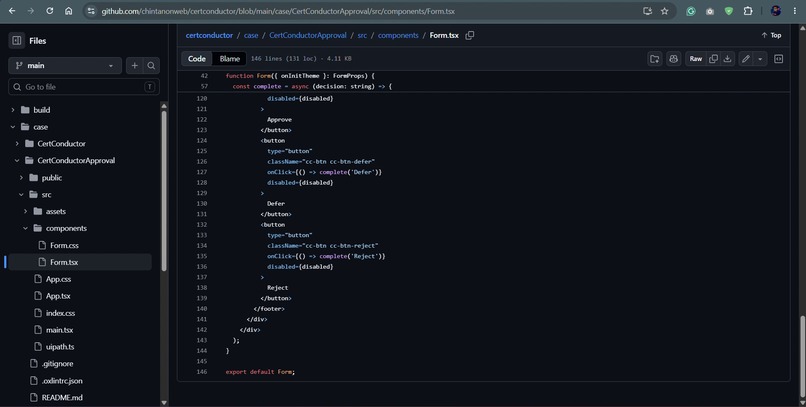Reload the page in browser
The width and height of the screenshot is (806, 407).
click(49, 11)
